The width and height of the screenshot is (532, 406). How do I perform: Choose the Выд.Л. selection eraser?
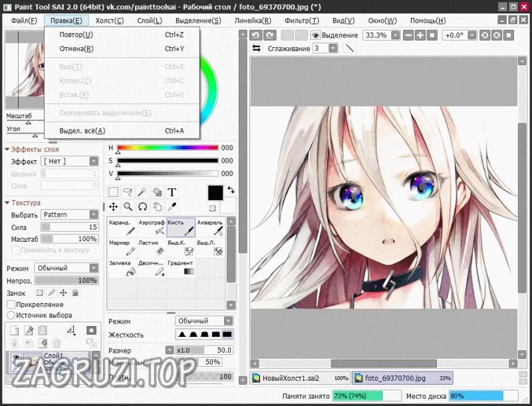coord(210,248)
